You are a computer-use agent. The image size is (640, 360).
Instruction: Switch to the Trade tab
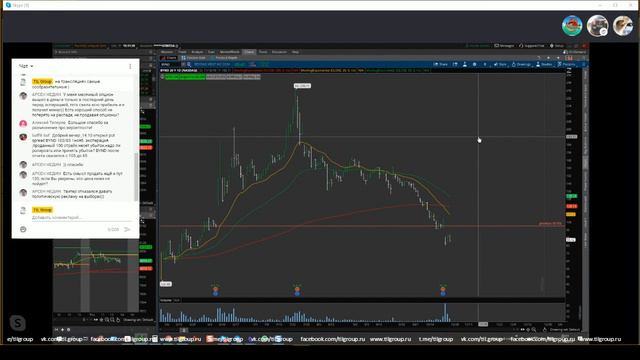point(182,52)
